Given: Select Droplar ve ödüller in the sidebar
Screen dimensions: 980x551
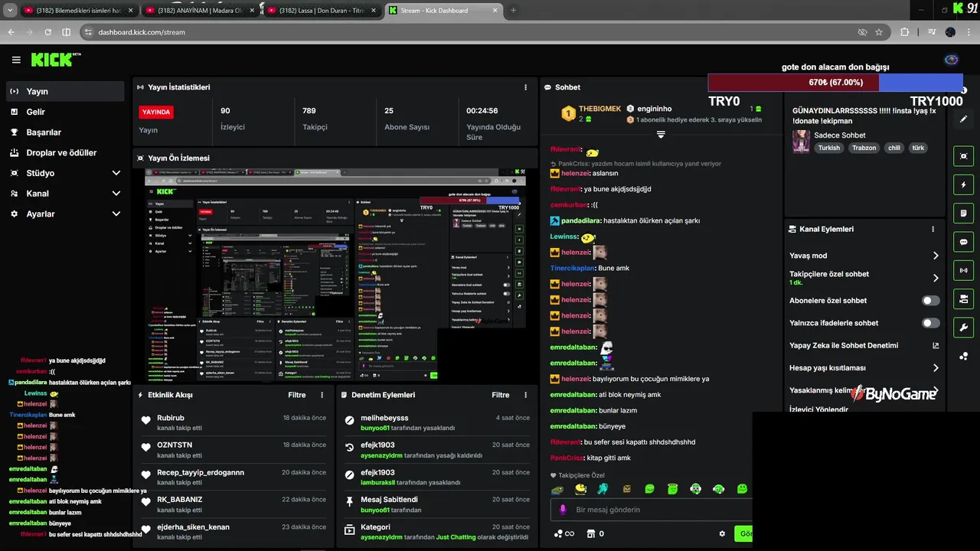Looking at the screenshot, I should [x=65, y=153].
